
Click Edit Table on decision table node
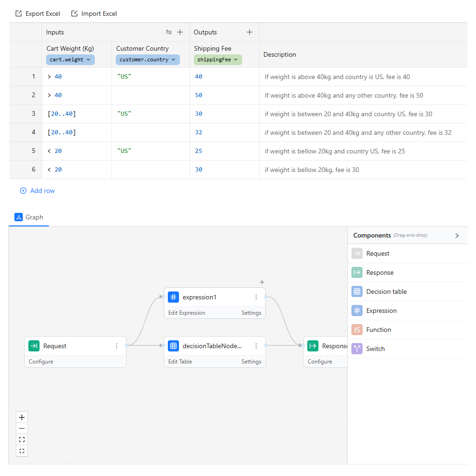pos(180,362)
